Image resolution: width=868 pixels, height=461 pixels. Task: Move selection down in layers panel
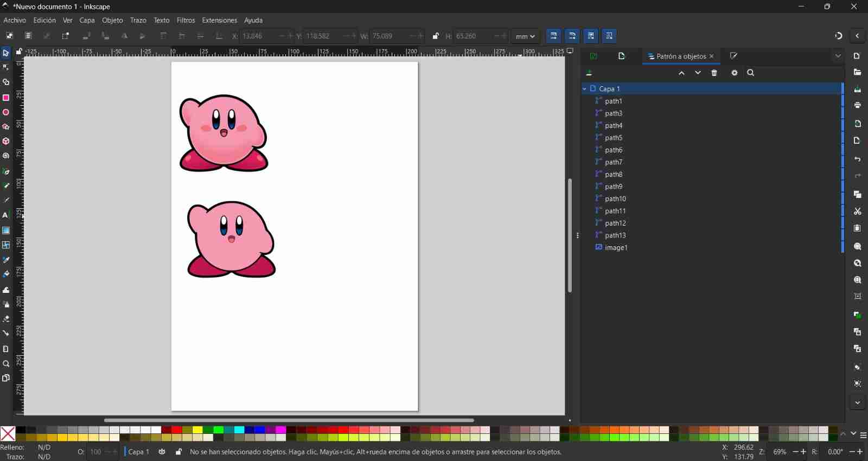coord(698,73)
